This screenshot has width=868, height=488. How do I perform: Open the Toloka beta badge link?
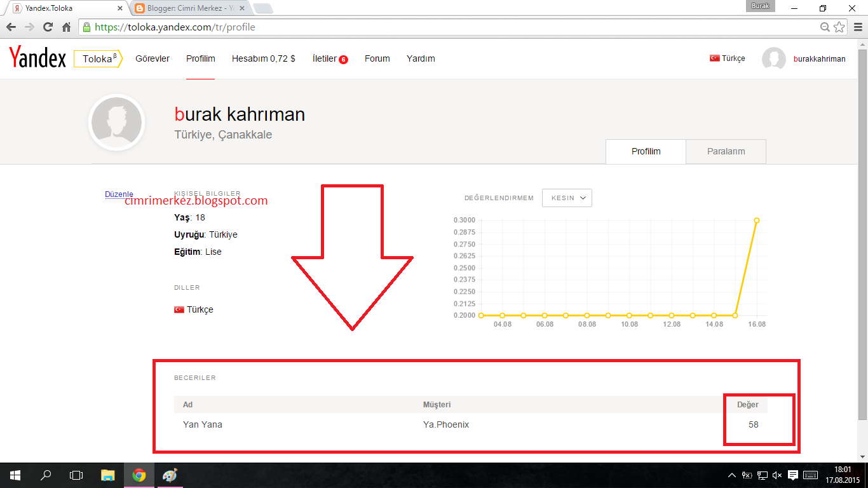97,58
